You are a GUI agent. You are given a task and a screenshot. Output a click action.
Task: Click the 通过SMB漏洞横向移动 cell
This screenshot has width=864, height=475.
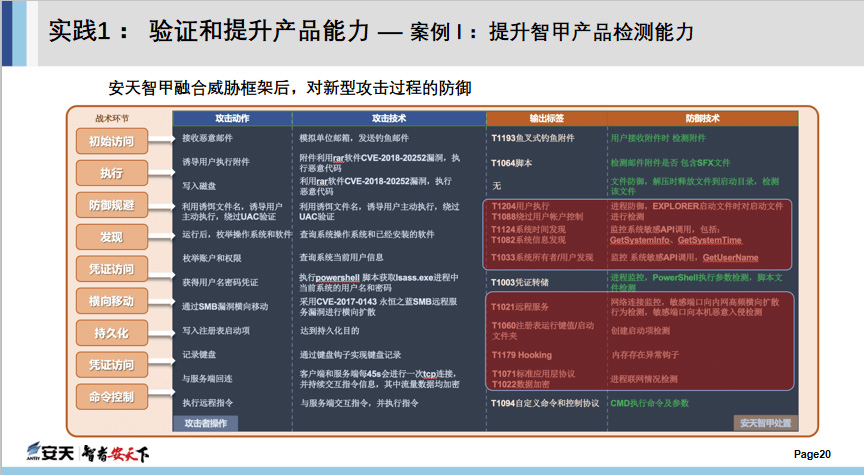coord(225,306)
